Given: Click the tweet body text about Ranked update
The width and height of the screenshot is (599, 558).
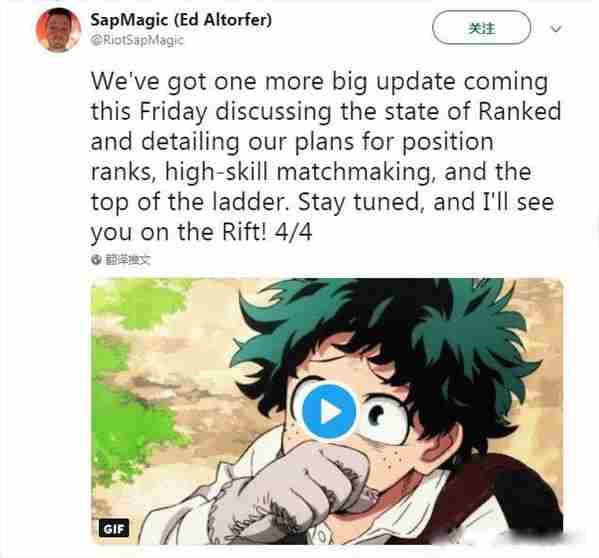Looking at the screenshot, I should pyautogui.click(x=326, y=157).
